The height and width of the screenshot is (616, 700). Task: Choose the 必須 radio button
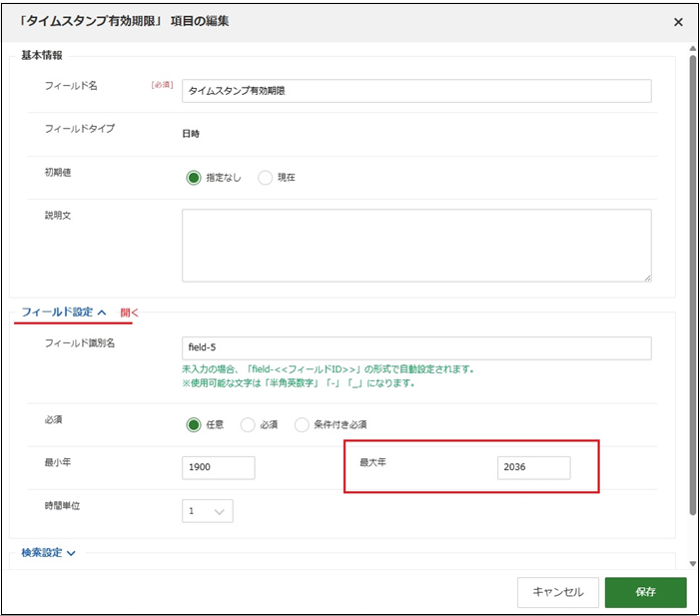[248, 423]
